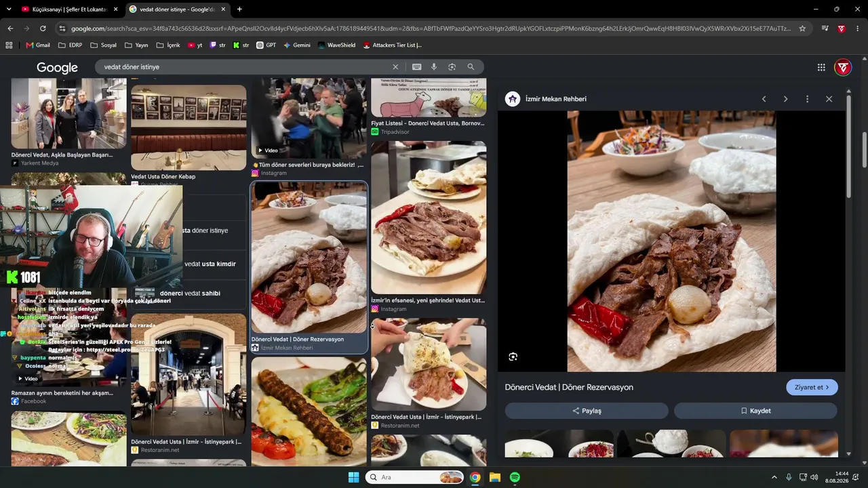Open the Vedat Usta Döner Kebap thumbnail
The height and width of the screenshot is (488, 868).
[189, 127]
